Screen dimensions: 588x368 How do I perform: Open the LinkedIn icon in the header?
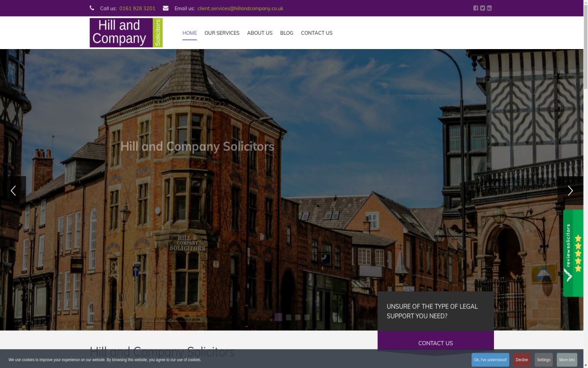[489, 8]
